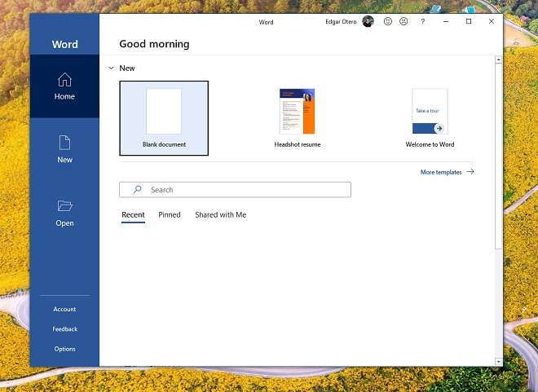This screenshot has height=392, width=538.
Task: Click the vertical scrollbar thumb
Action: click(x=499, y=156)
